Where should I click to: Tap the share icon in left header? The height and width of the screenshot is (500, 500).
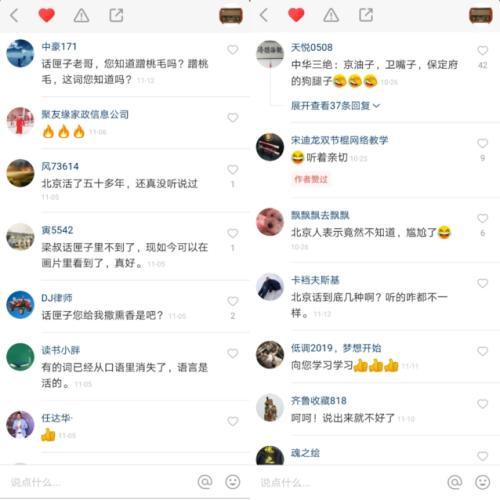[x=116, y=15]
